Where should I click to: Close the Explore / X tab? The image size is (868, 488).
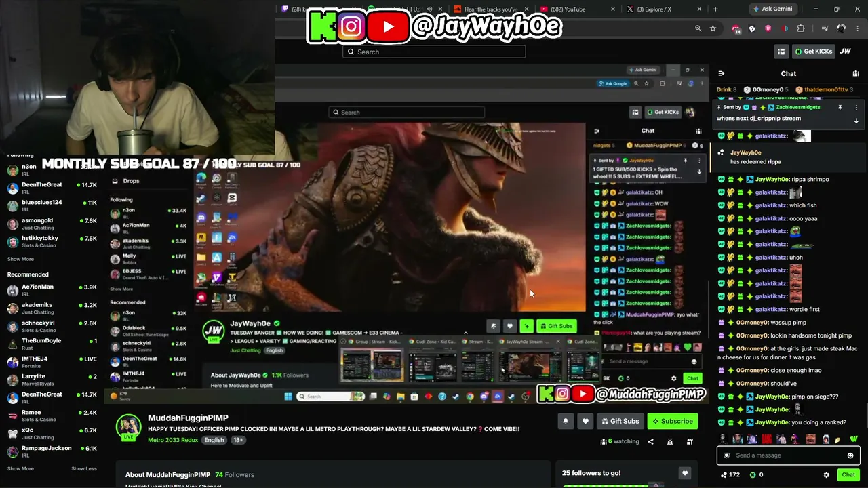(x=699, y=9)
